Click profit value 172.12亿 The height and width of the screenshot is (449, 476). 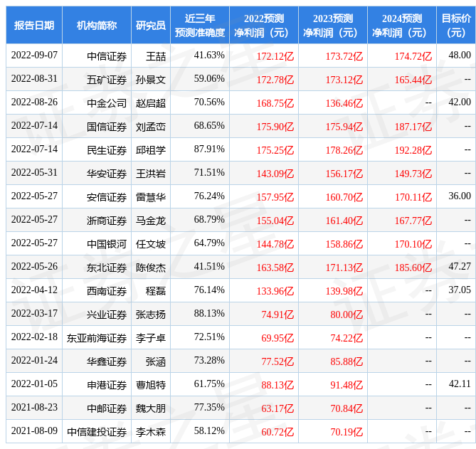[x=275, y=56]
